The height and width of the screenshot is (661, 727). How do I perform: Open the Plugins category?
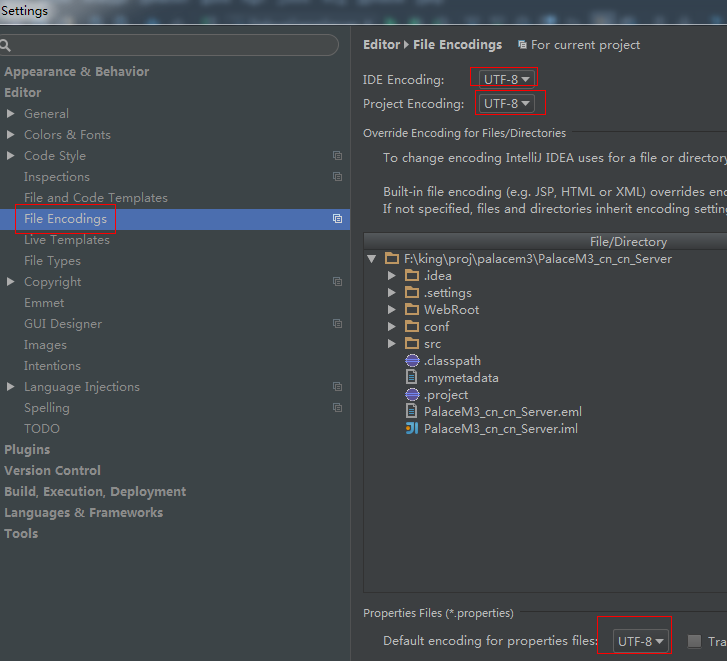(x=27, y=450)
